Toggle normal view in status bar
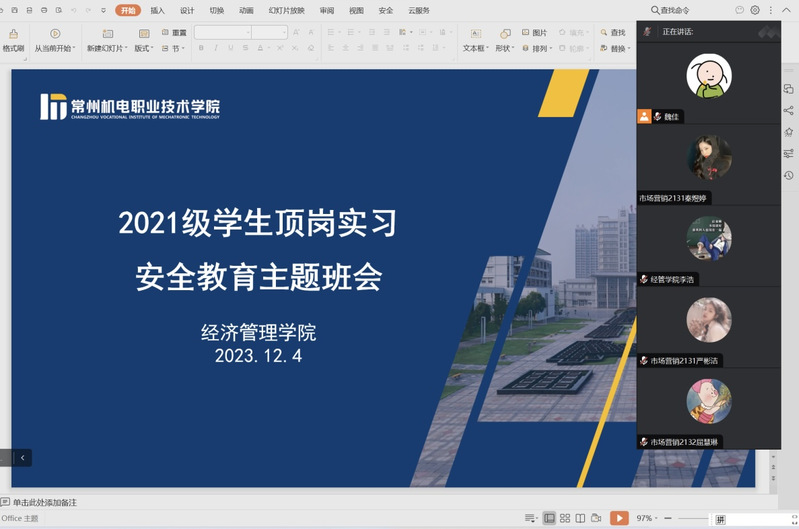 (x=549, y=518)
